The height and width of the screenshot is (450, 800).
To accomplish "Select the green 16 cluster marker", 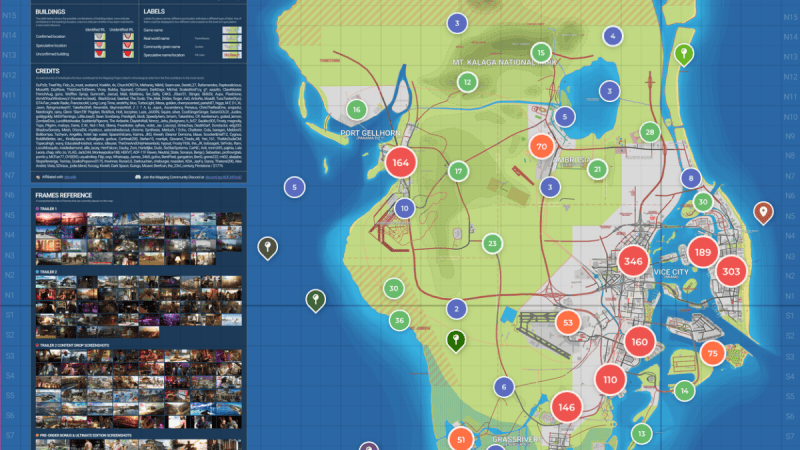I will 357,110.
